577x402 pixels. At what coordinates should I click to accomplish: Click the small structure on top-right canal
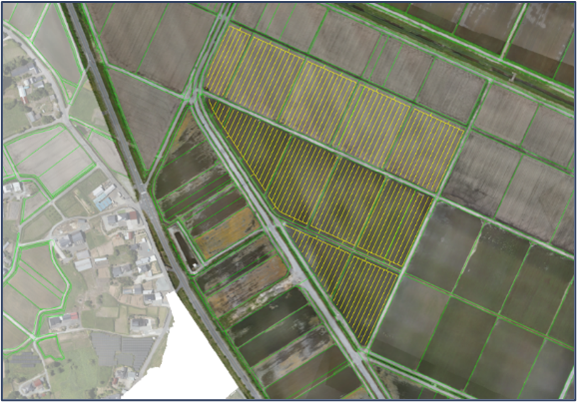512,77
